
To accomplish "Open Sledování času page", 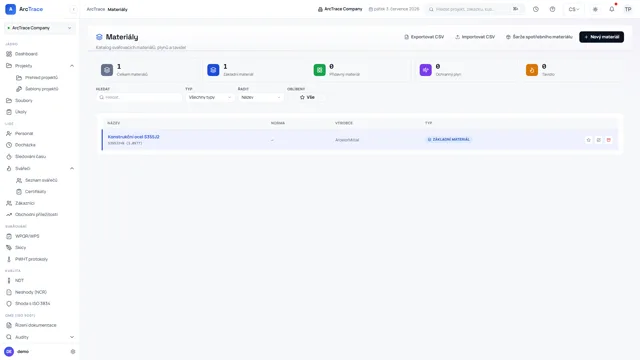I will [30, 156].
